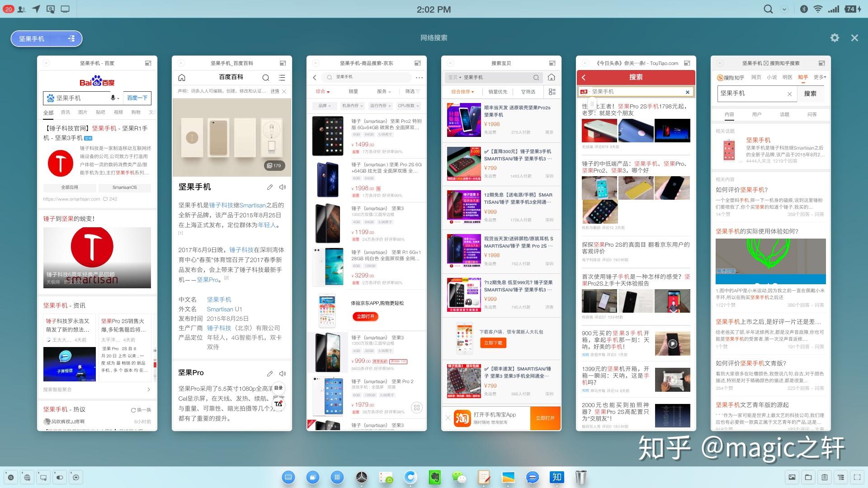Screen dimensions: 868x488
Task: Click the Sogou 搜索 button
Action: (x=810, y=94)
